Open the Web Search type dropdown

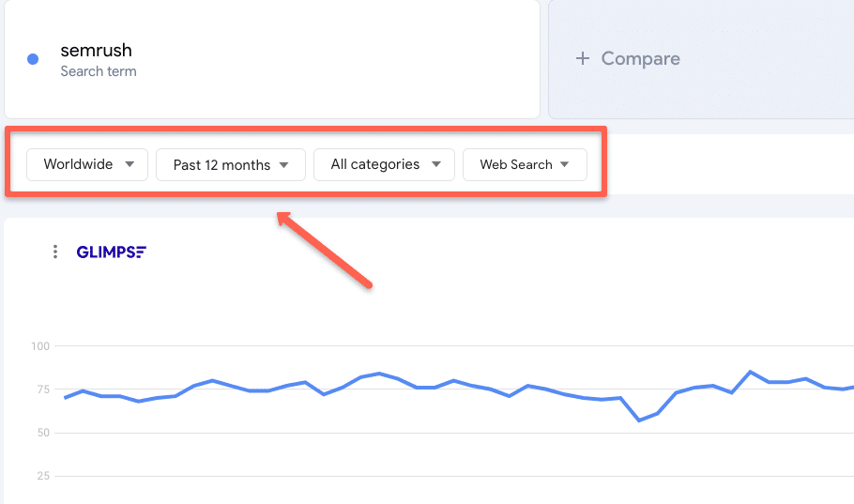[525, 164]
